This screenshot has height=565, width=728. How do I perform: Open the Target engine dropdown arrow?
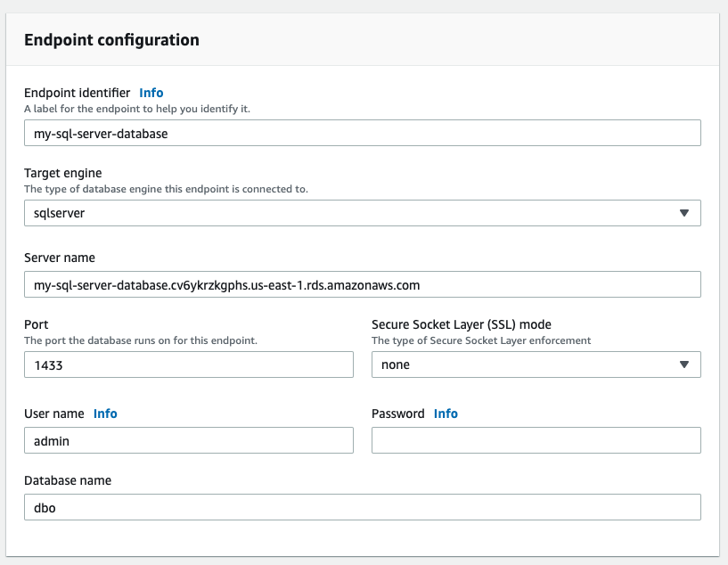coord(685,213)
